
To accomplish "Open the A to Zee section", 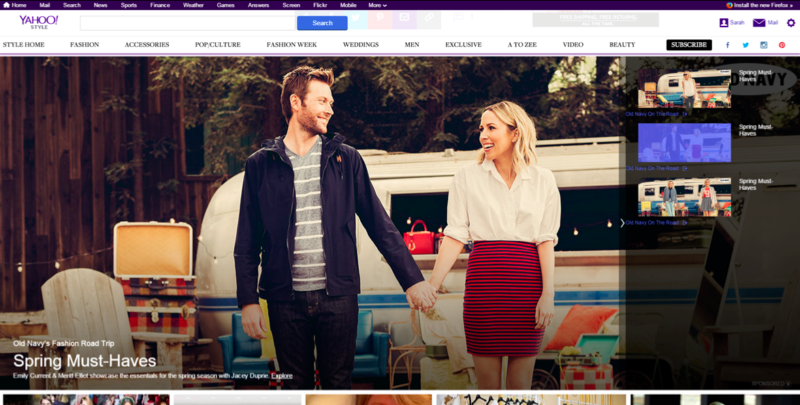I will (x=522, y=45).
